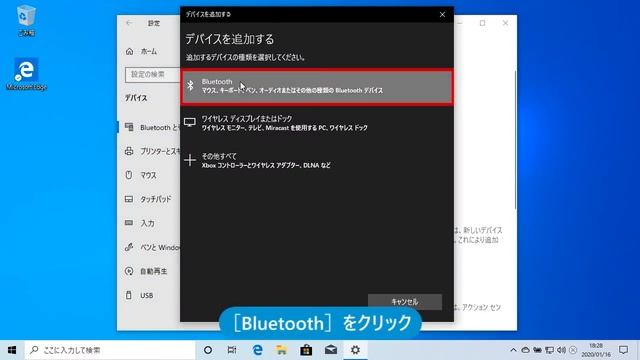Select その他すべて (Everything else) option
Screen dimensions: 640x360
point(317,160)
